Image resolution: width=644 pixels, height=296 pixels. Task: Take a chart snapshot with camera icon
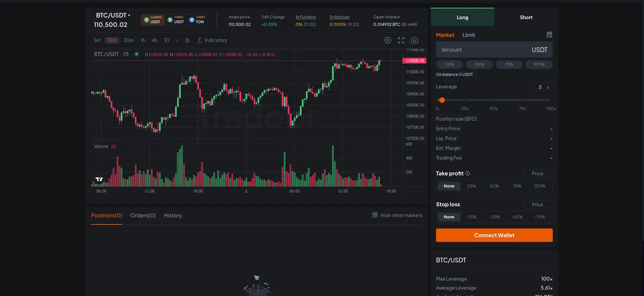415,40
